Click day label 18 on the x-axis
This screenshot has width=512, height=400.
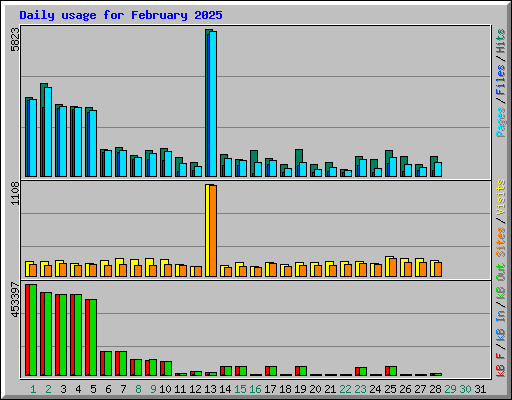pos(285,389)
